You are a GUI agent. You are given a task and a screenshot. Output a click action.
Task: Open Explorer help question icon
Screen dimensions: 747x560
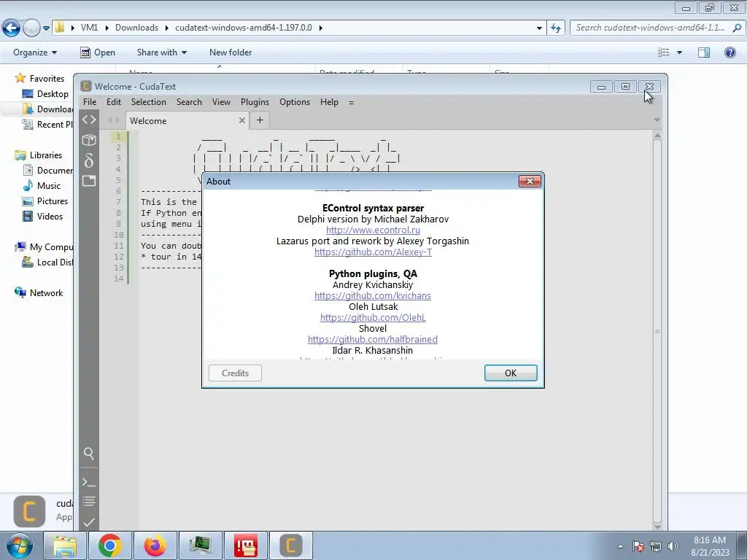pos(729,52)
